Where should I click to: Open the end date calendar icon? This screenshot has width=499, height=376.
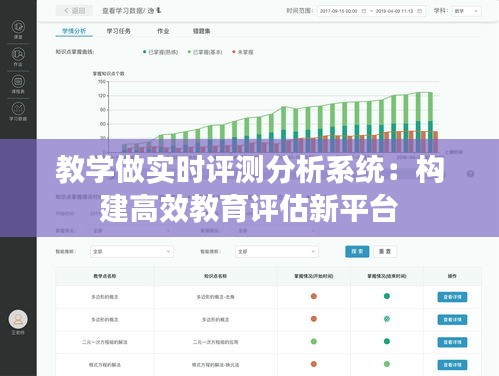tap(420, 11)
